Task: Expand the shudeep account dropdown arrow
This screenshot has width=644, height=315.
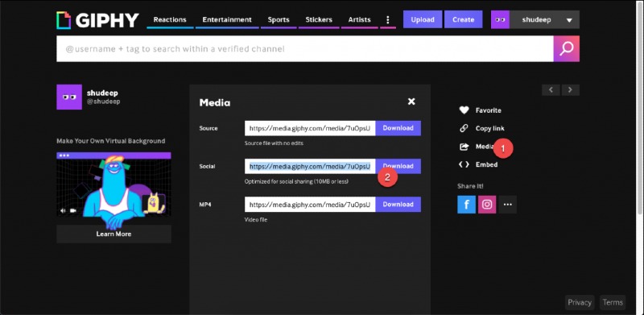Action: coord(569,20)
